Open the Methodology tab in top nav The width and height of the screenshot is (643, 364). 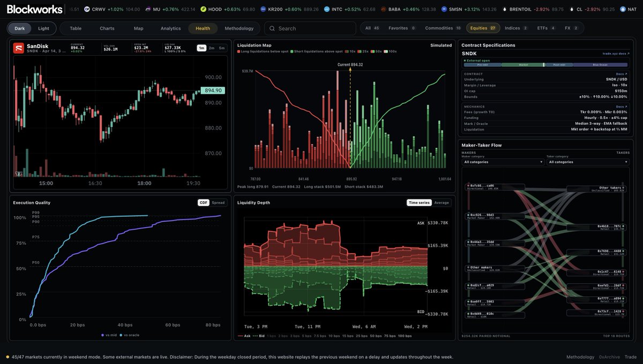pyautogui.click(x=239, y=28)
